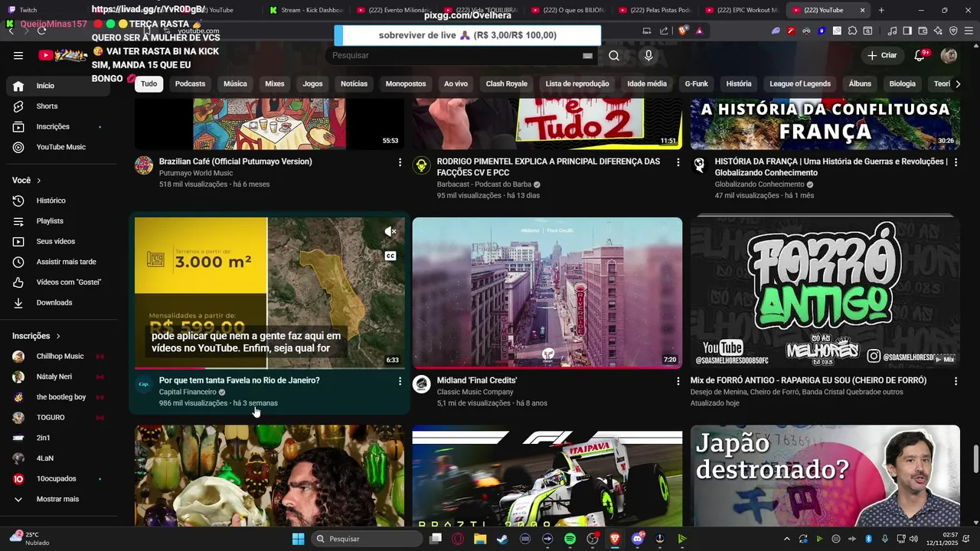Open the notifications bell
Screen dimensions: 980x551
coord(920,55)
